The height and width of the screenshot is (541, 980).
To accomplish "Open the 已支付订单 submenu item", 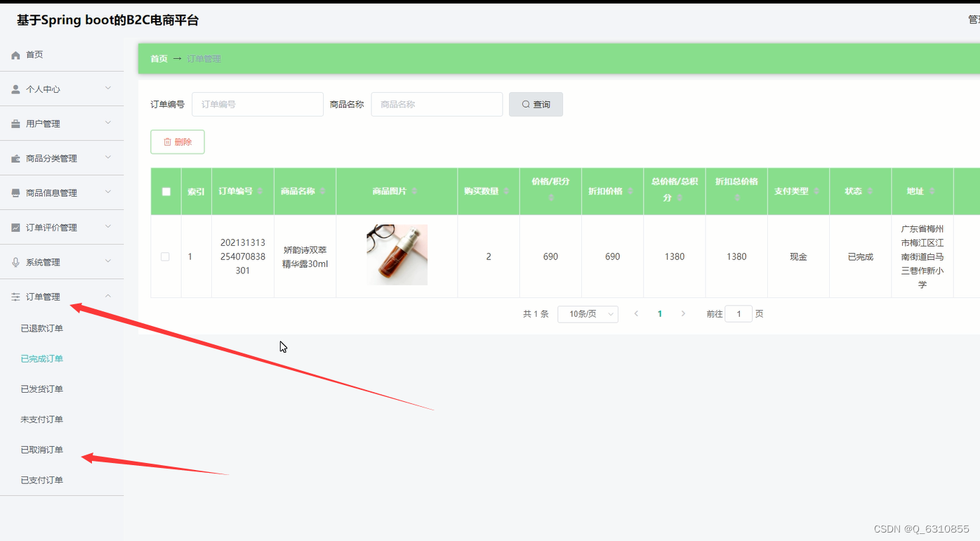I will click(x=41, y=481).
